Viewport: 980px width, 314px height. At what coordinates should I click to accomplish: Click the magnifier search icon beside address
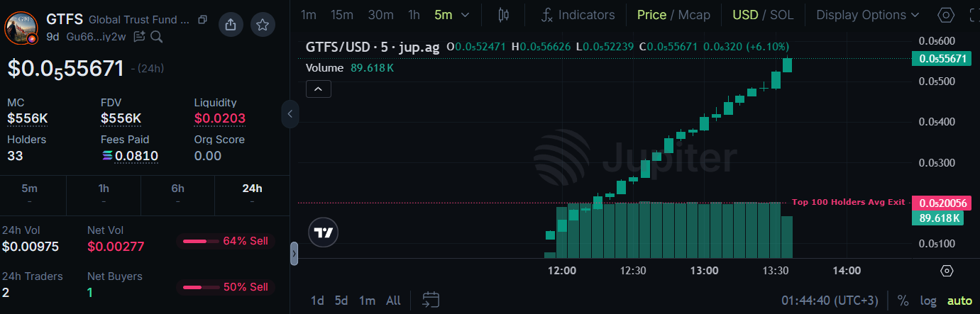[157, 36]
